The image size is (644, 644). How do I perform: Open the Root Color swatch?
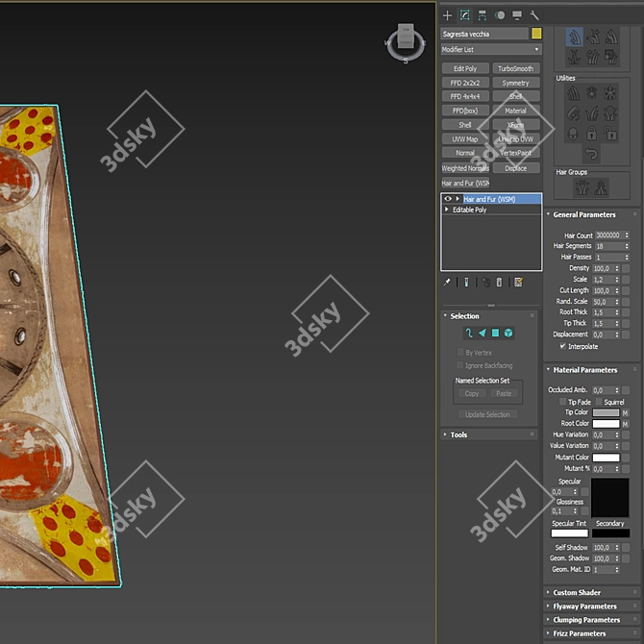tap(606, 424)
